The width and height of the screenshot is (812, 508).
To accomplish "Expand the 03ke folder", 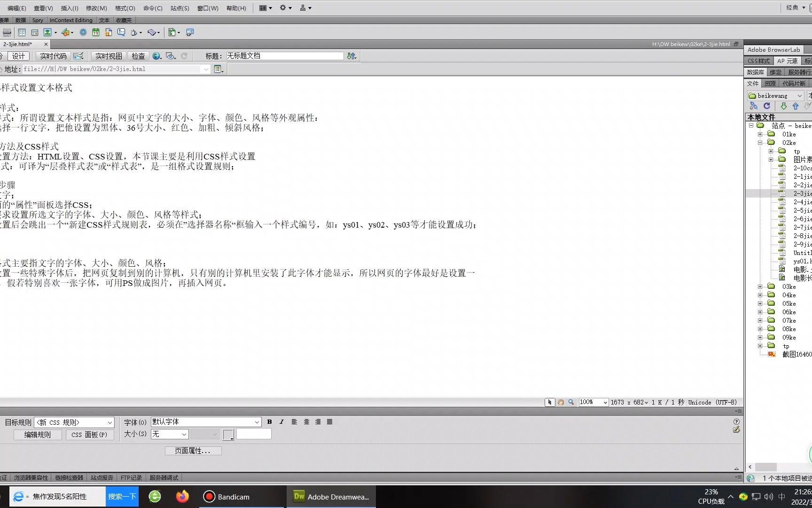I will (x=760, y=287).
